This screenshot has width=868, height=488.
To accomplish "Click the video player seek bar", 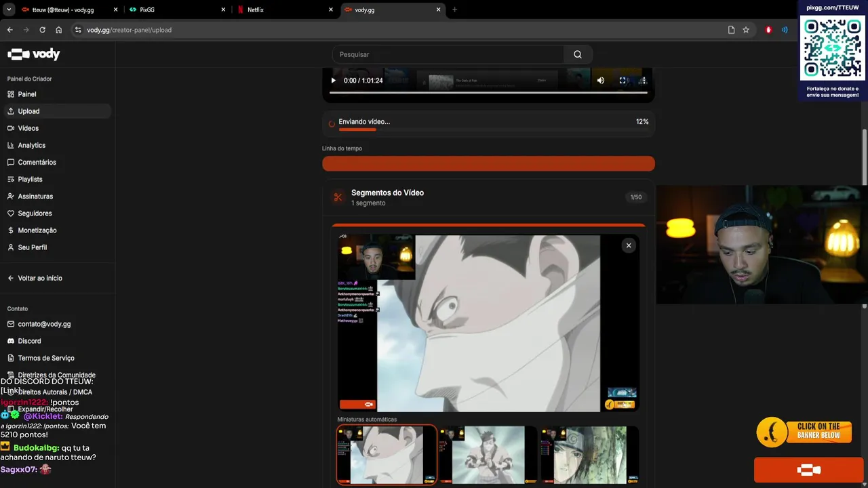I will click(x=488, y=93).
